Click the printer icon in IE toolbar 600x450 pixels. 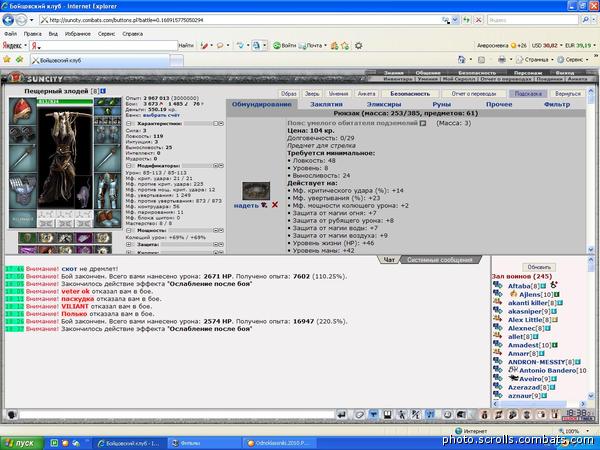point(502,60)
